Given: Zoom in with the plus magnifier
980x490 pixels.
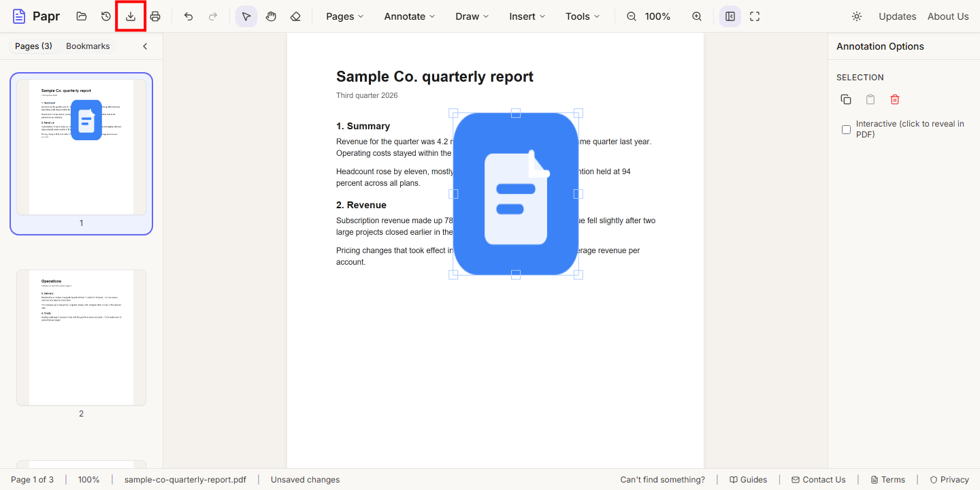Looking at the screenshot, I should click(x=697, y=16).
